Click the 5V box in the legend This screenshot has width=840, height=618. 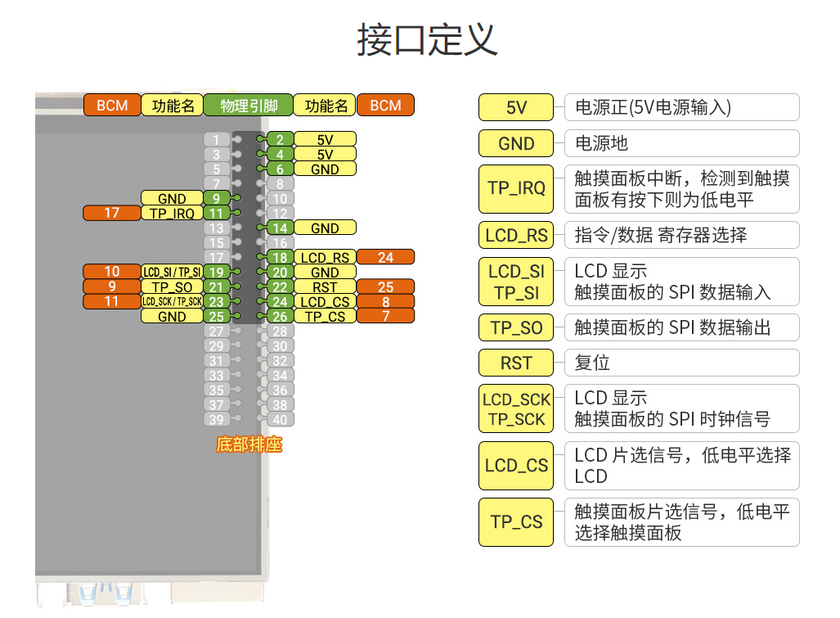pyautogui.click(x=516, y=107)
